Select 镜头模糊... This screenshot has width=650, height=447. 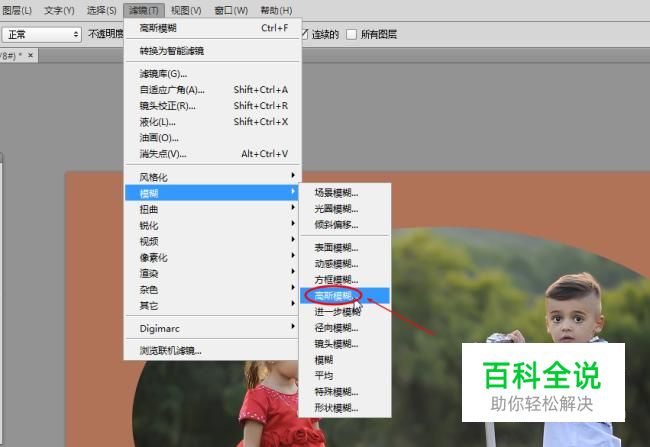pyautogui.click(x=344, y=344)
